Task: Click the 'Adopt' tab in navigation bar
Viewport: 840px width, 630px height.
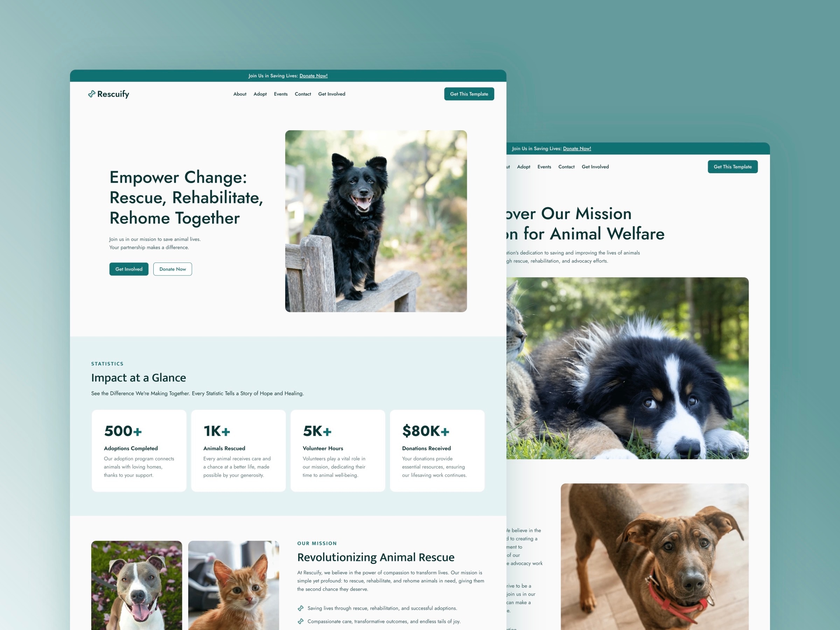Action: [x=260, y=94]
